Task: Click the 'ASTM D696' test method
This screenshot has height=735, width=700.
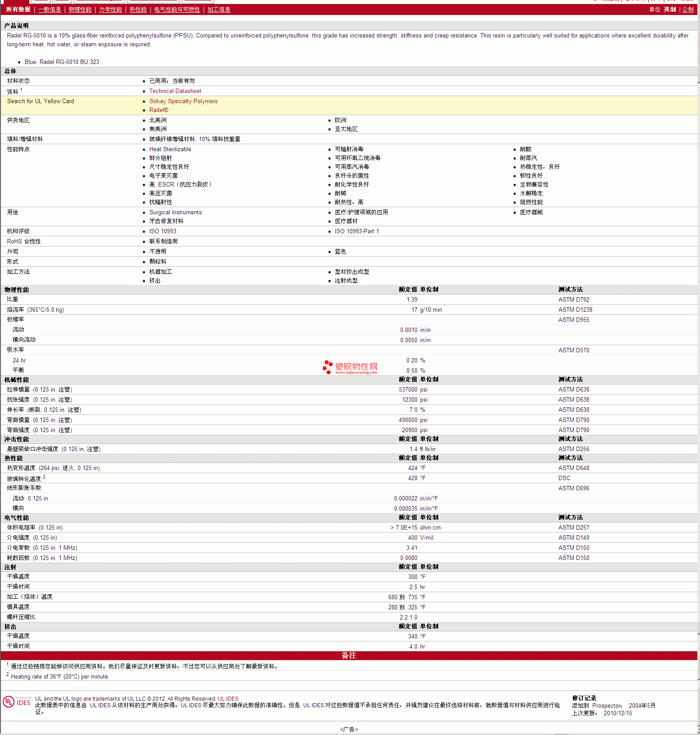Action: point(573,488)
